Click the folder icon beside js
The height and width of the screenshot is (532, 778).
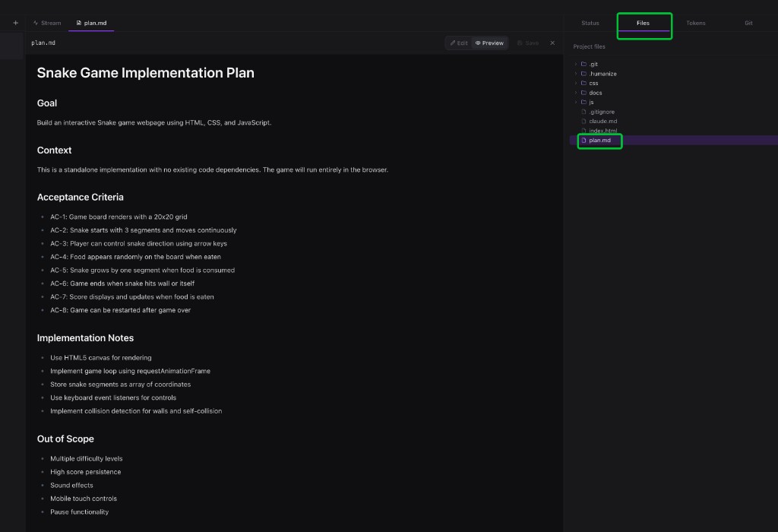click(x=584, y=103)
